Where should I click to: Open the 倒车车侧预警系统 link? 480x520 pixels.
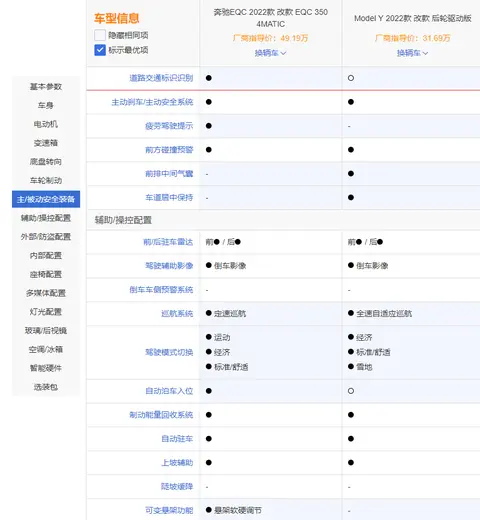point(161,290)
